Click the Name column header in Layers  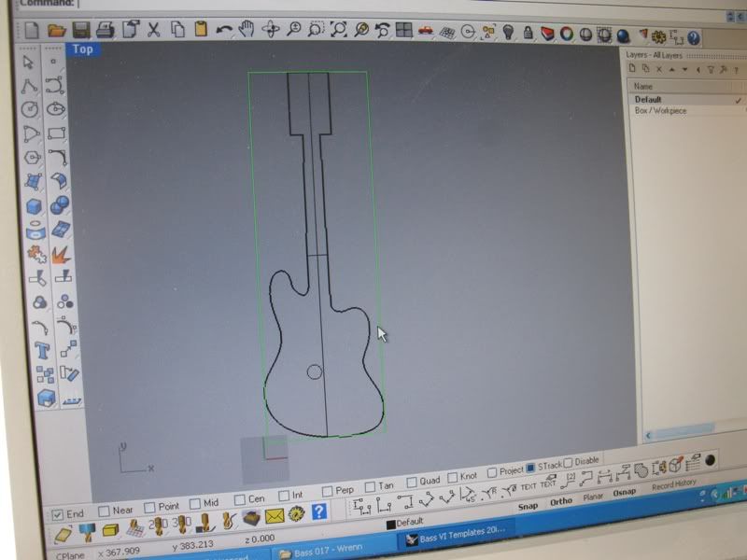(643, 86)
